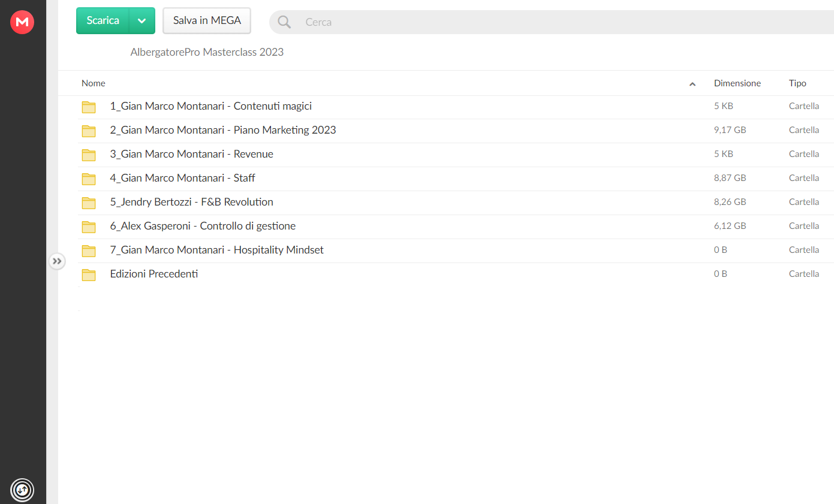Open the transfer manager icon at bottom of sidebar
This screenshot has height=504, width=834.
(22, 490)
